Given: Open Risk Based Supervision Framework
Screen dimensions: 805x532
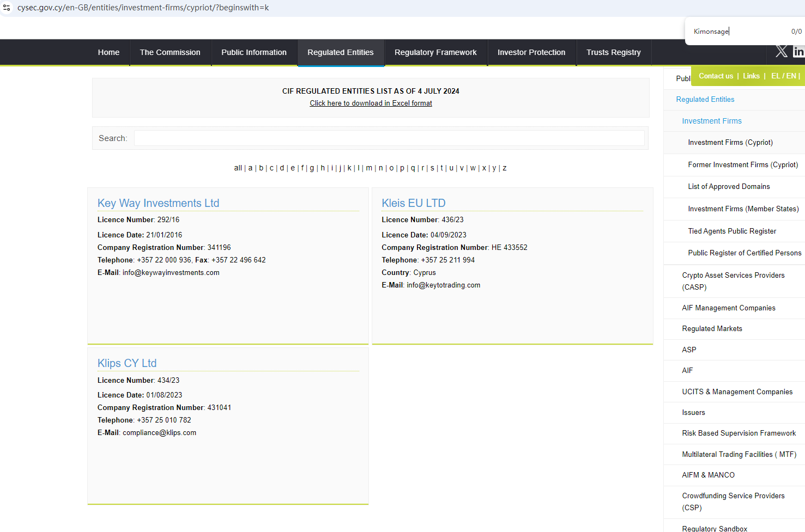Looking at the screenshot, I should coord(739,433).
